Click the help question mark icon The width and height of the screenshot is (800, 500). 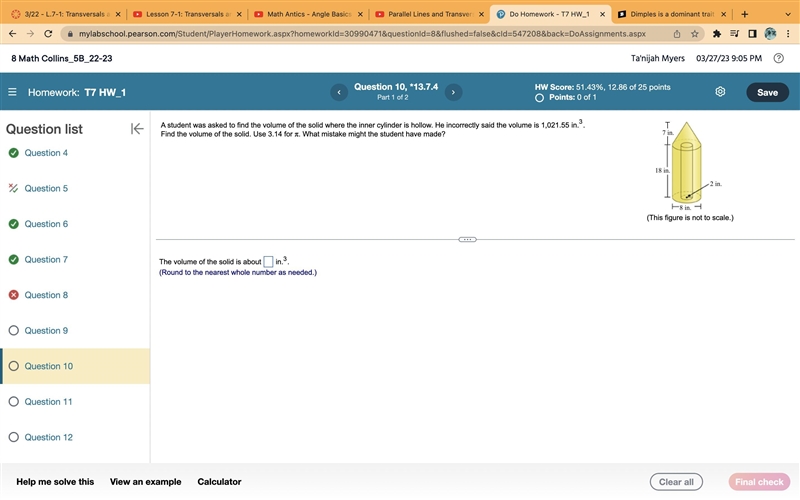point(779,58)
